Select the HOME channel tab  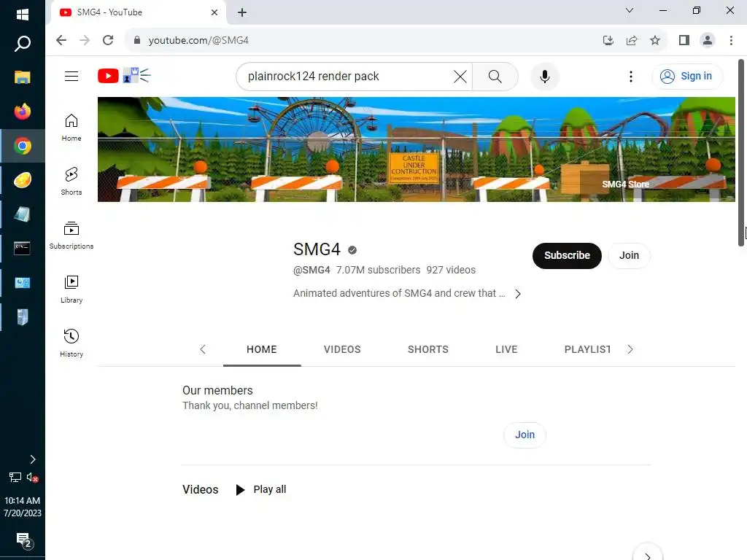point(262,349)
